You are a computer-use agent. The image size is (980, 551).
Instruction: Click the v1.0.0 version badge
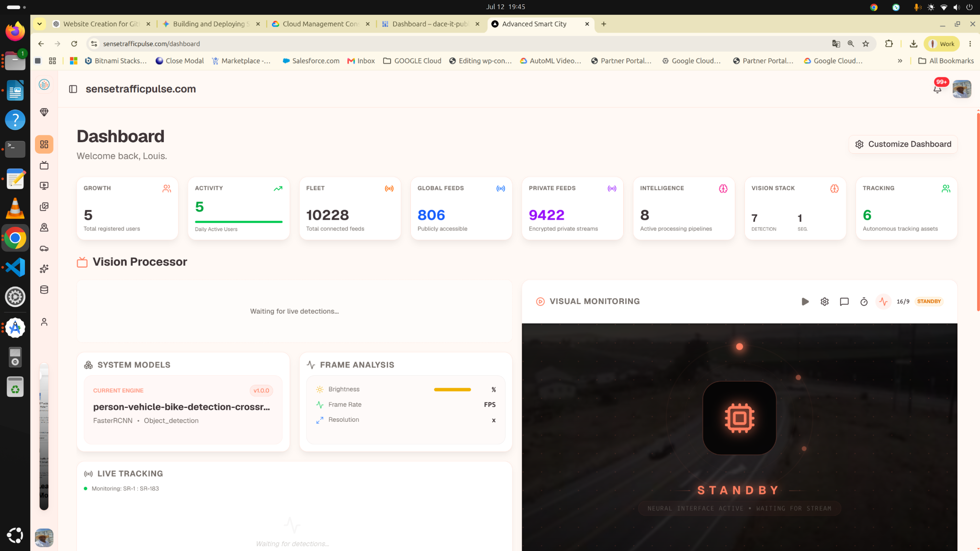(x=261, y=391)
